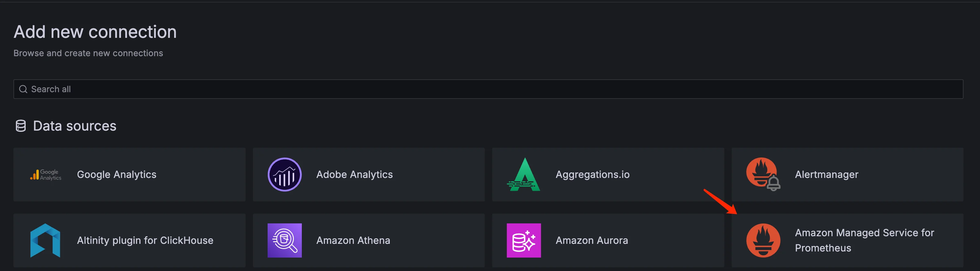Click the purple Amazon Athena icon

(x=285, y=240)
